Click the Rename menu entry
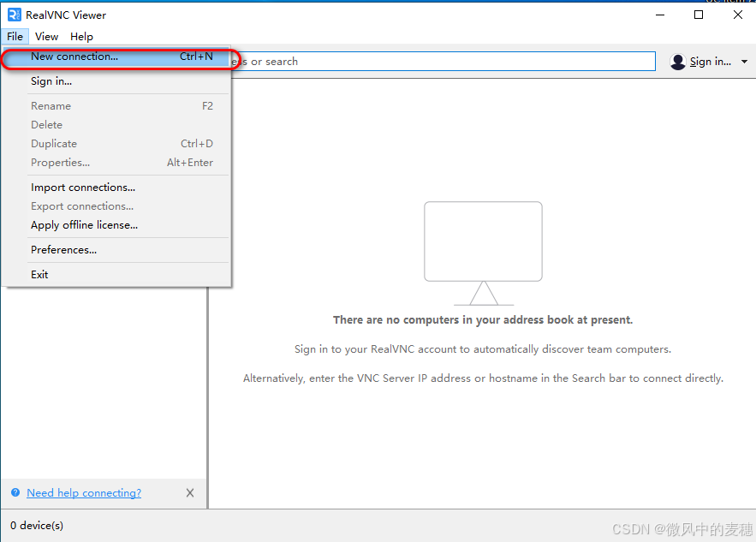The height and width of the screenshot is (542, 756). (116, 106)
